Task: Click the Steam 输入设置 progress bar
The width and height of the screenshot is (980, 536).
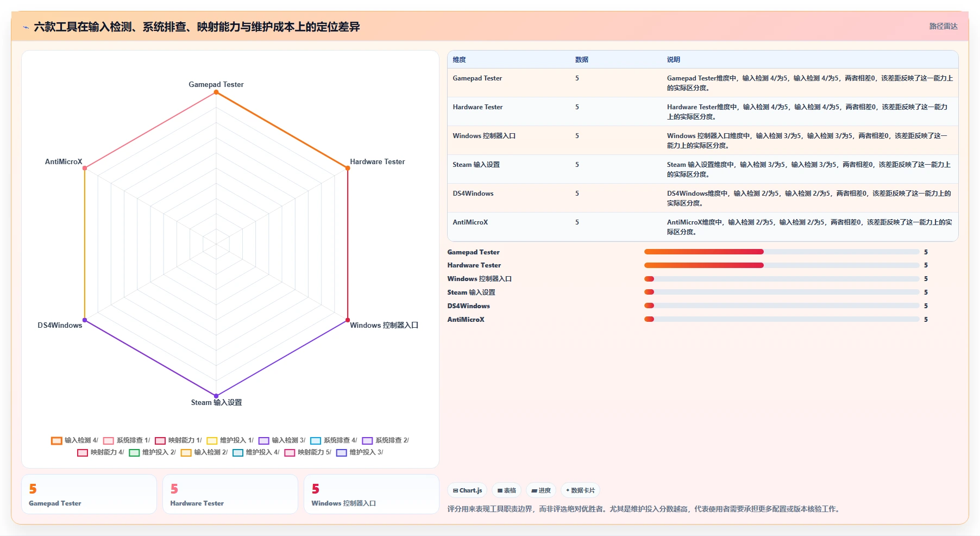Action: point(782,292)
